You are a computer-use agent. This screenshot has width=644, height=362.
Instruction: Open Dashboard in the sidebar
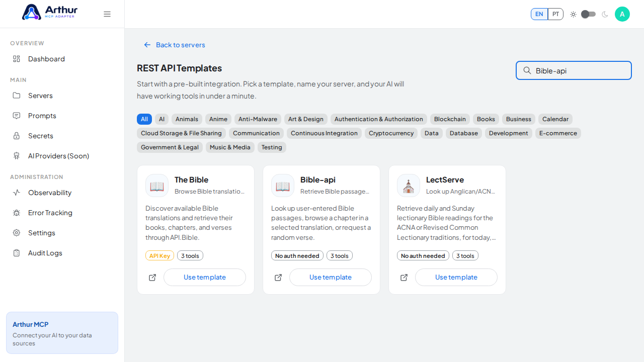point(62,59)
